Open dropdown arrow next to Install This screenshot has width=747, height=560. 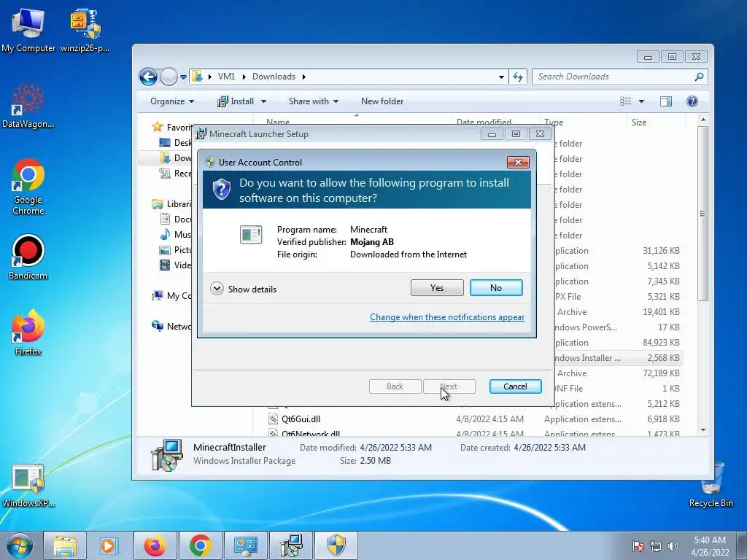tap(263, 101)
